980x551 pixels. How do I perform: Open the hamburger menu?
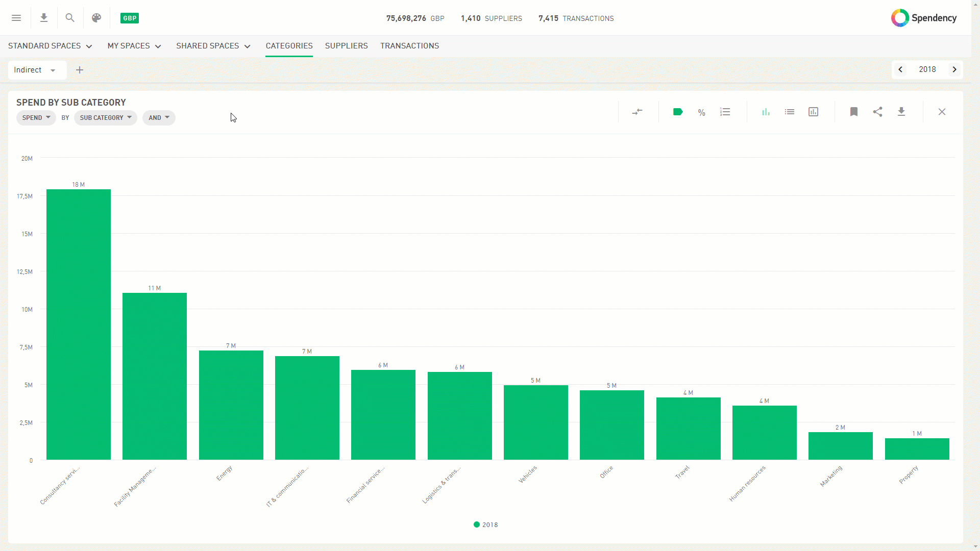16,18
